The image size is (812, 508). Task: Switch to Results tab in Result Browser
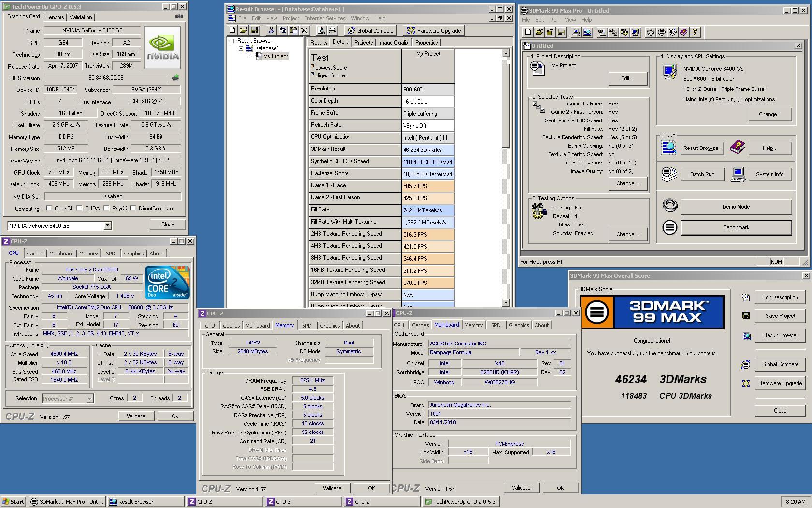point(319,43)
